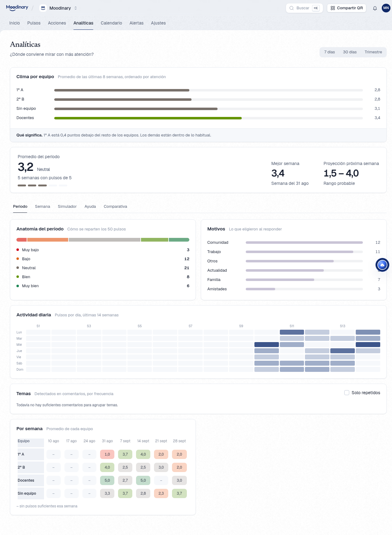The width and height of the screenshot is (392, 535).
Task: Click the Mejor semana value 3,4
Action: 278,173
